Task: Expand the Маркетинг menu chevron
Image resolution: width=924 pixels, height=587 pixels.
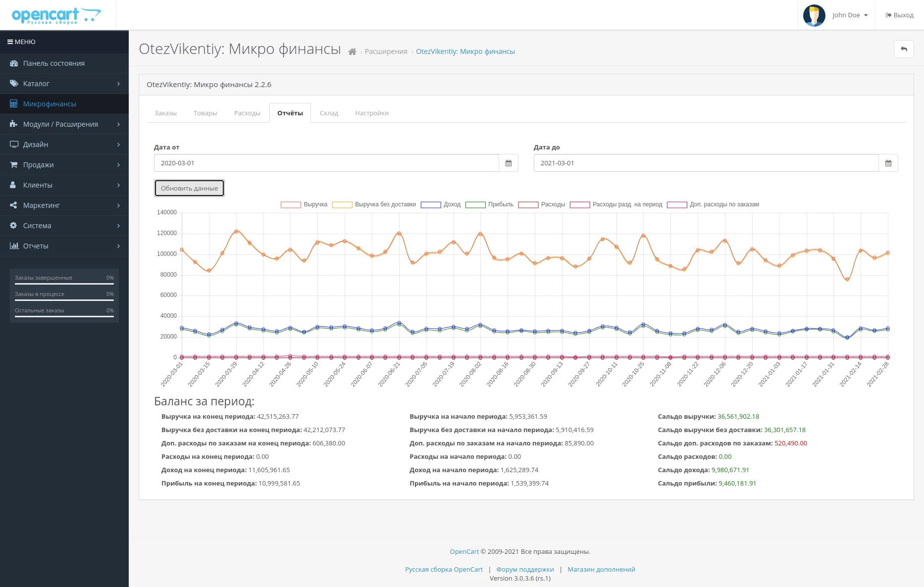Action: tap(118, 205)
